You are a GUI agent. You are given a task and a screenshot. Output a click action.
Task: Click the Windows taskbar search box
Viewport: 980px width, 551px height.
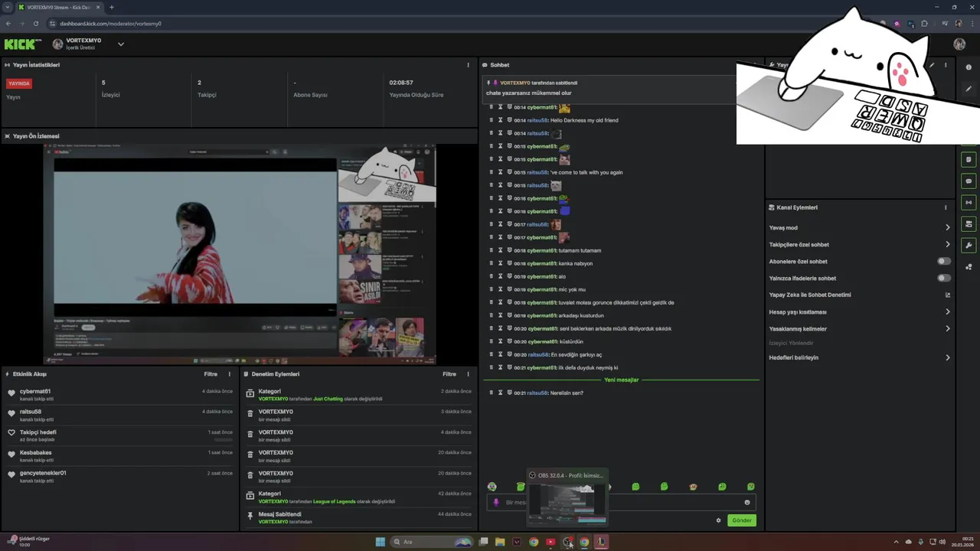tap(433, 542)
